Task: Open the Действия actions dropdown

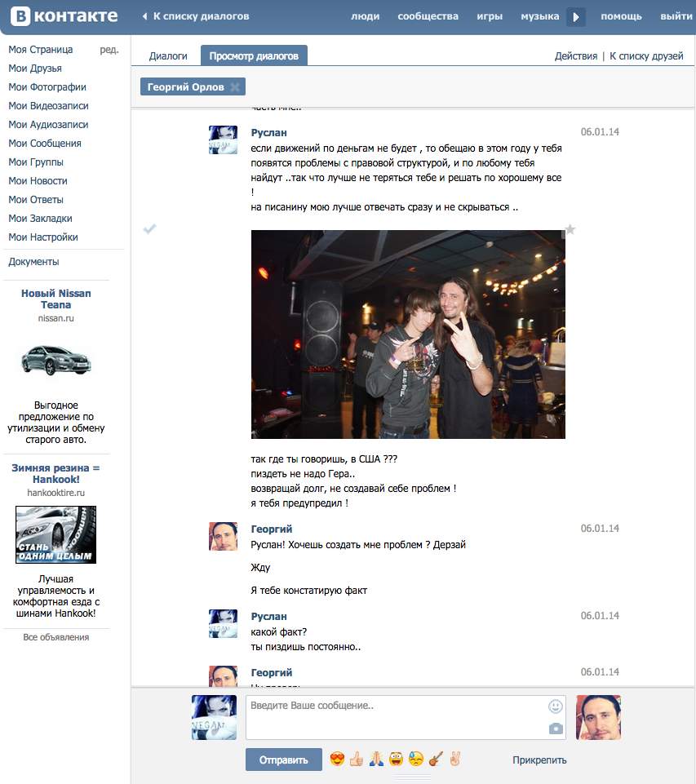Action: 575,56
